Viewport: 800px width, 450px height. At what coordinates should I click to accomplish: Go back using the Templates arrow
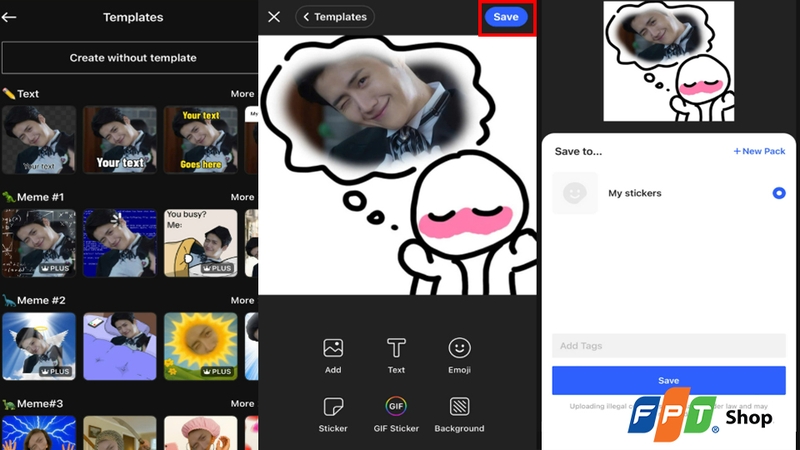tap(9, 17)
